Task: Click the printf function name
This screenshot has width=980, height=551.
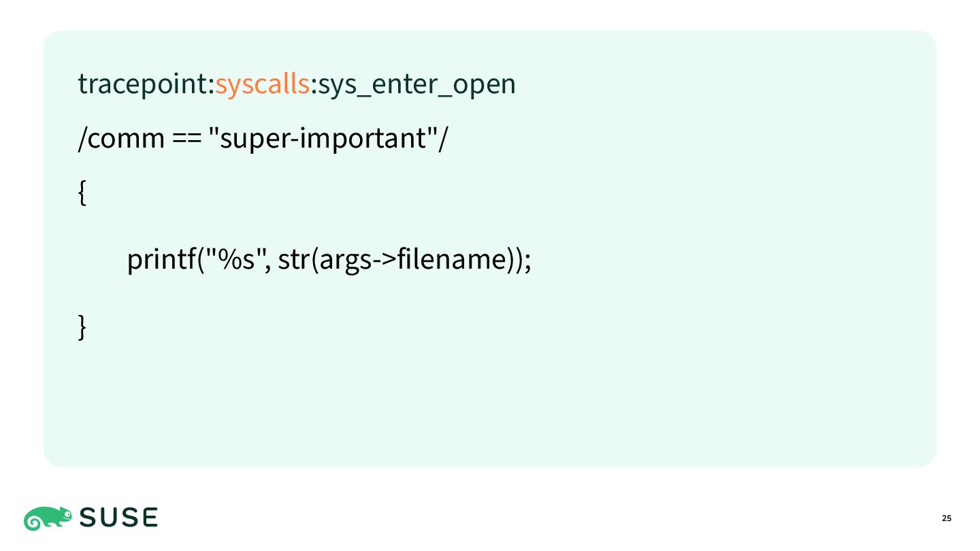Action: (162, 260)
